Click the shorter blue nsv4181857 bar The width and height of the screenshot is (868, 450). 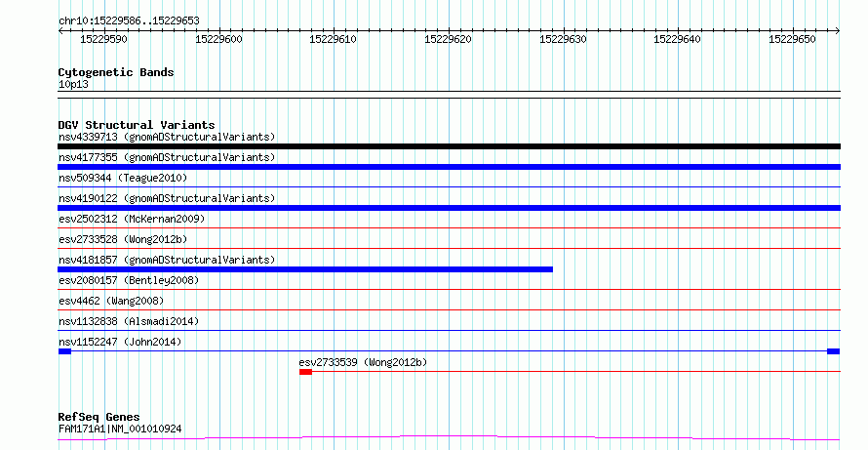point(305,269)
